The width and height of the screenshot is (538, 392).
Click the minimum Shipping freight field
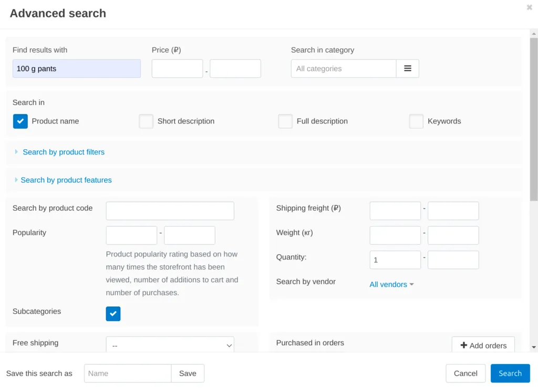(395, 211)
